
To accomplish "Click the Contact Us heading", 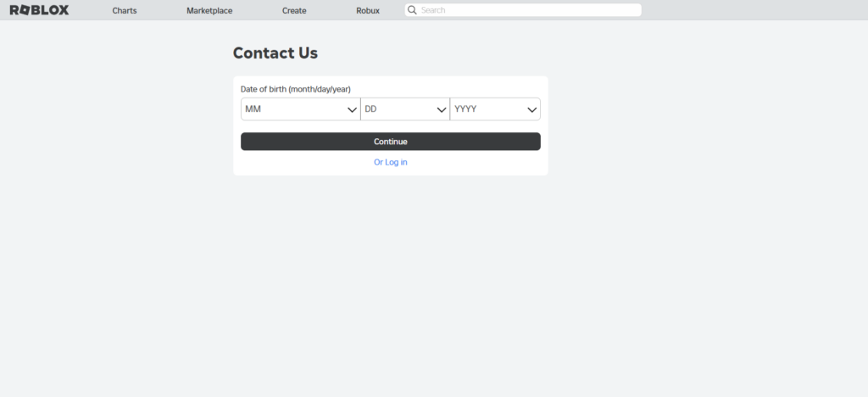I will coord(275,53).
